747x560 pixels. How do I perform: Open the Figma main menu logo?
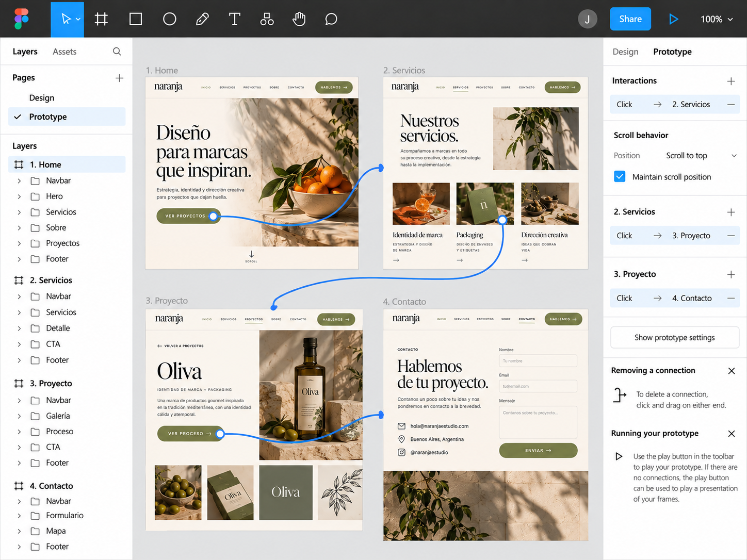tap(21, 19)
